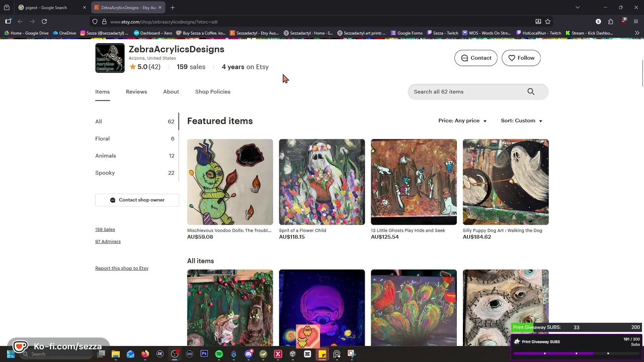Open Firefox from the taskbar
The width and height of the screenshot is (644, 362).
point(145,354)
